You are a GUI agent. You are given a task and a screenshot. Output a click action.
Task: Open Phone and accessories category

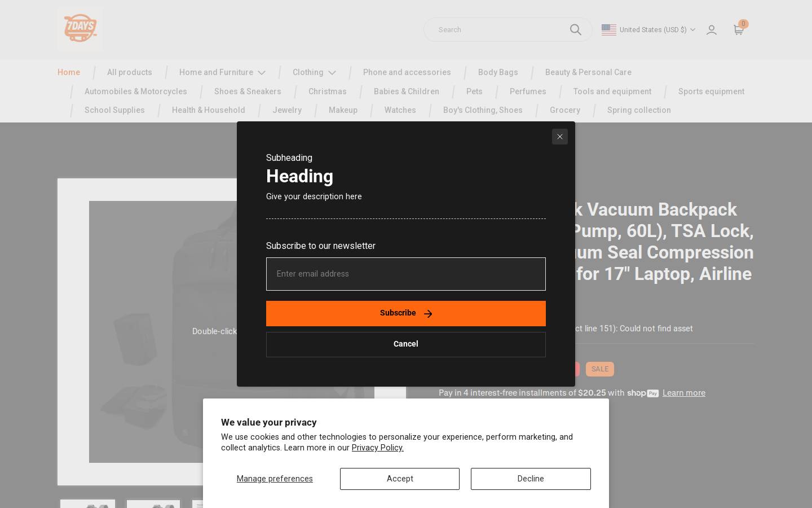pos(407,72)
